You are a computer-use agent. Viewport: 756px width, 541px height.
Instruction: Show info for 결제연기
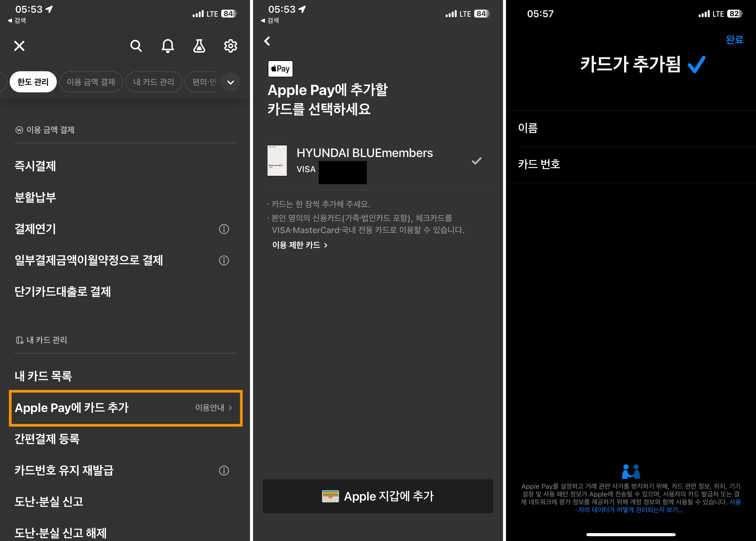[224, 229]
